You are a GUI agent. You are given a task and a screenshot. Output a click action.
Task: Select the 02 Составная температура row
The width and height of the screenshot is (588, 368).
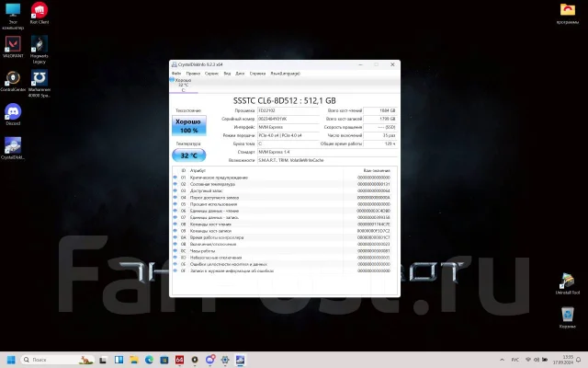pyautogui.click(x=284, y=184)
